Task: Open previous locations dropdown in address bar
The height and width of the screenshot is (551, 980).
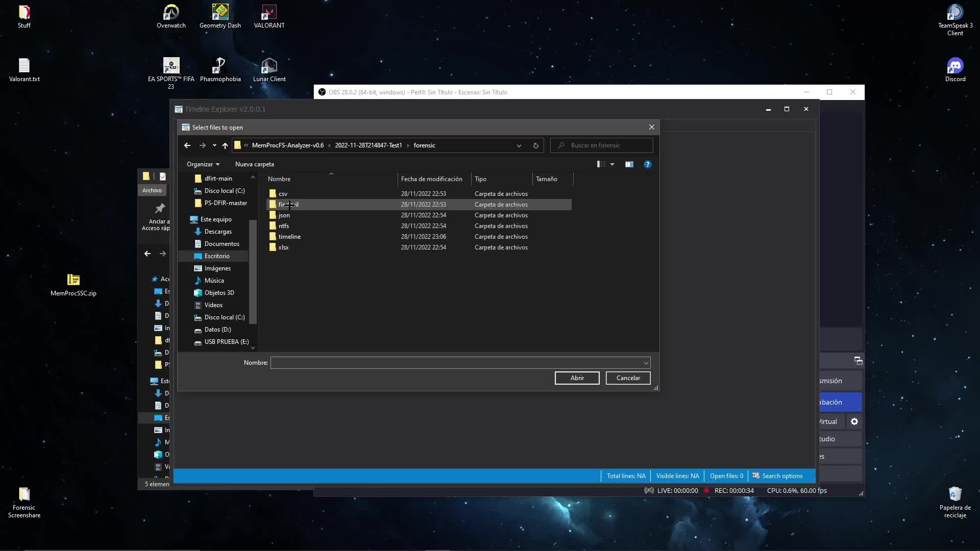Action: point(519,145)
